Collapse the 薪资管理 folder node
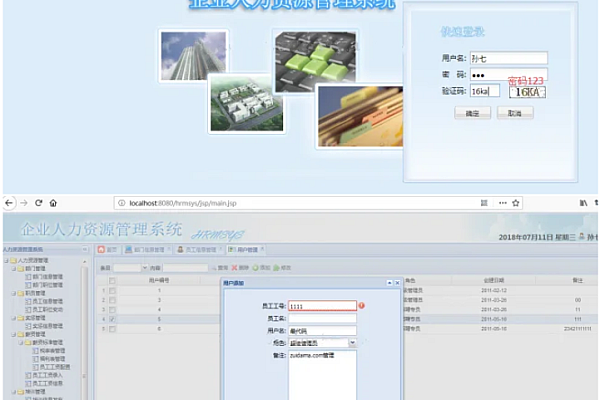This screenshot has width=600, height=400. coord(13,334)
